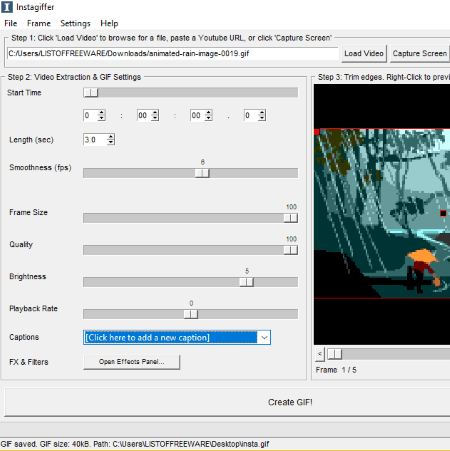
Task: Click the 'Frame 1 / 5' label
Action: tap(336, 370)
